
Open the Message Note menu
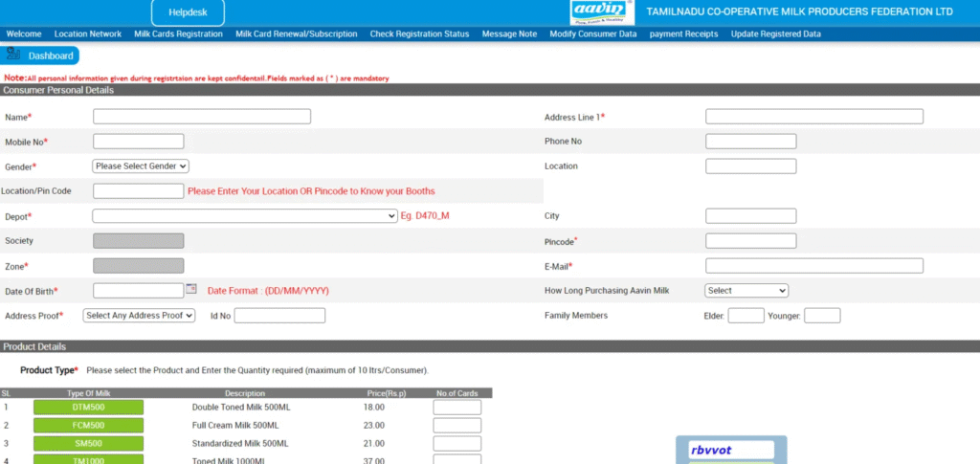tap(509, 34)
